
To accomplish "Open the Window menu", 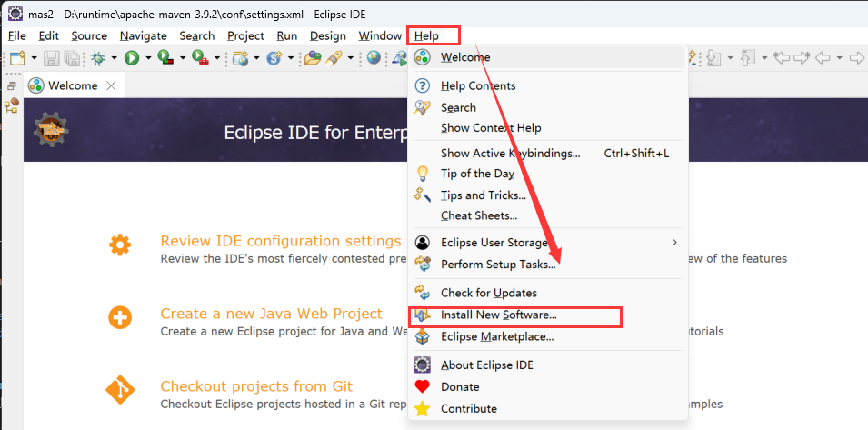I will pyautogui.click(x=380, y=36).
